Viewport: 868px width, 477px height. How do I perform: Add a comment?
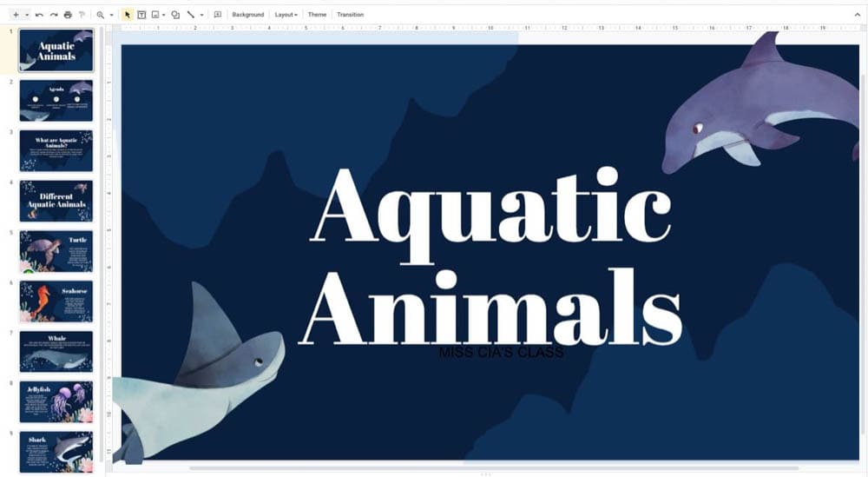pos(217,15)
